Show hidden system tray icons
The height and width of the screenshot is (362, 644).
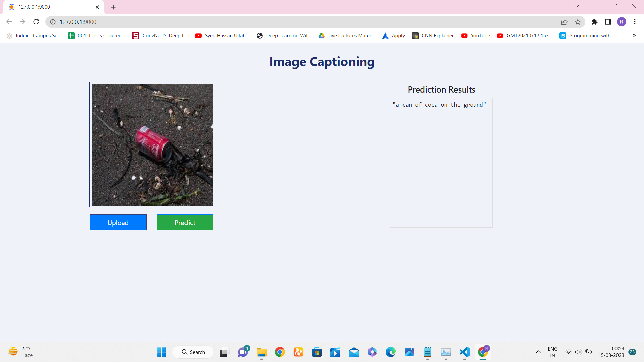(538, 352)
